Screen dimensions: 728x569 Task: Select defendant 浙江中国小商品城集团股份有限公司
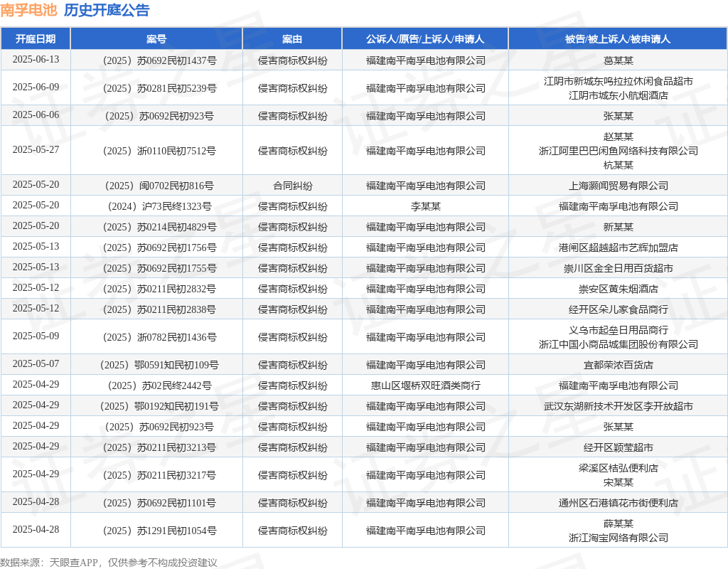(x=619, y=344)
